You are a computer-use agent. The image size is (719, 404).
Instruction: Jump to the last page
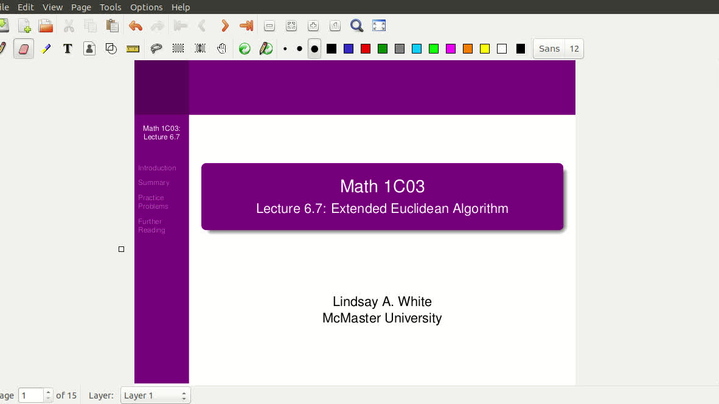click(246, 26)
